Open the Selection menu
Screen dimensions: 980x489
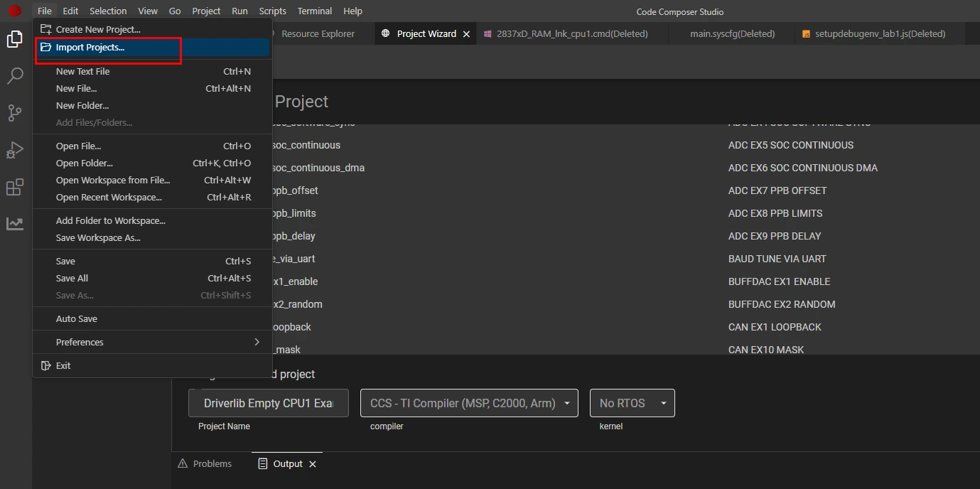pyautogui.click(x=108, y=11)
